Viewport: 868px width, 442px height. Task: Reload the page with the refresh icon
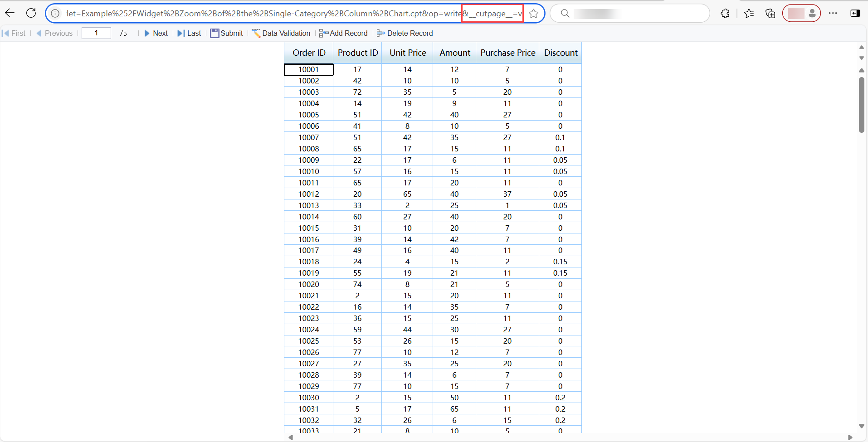tap(31, 13)
